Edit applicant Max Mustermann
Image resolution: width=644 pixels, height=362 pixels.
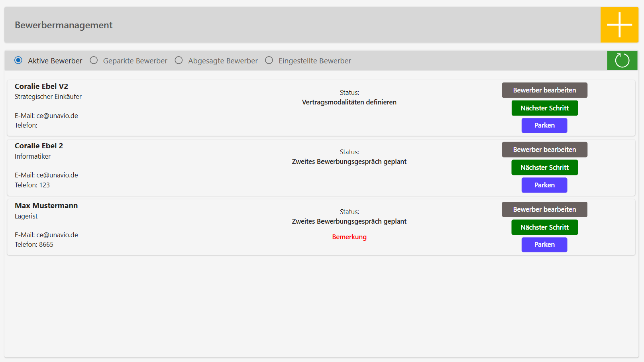coord(544,209)
